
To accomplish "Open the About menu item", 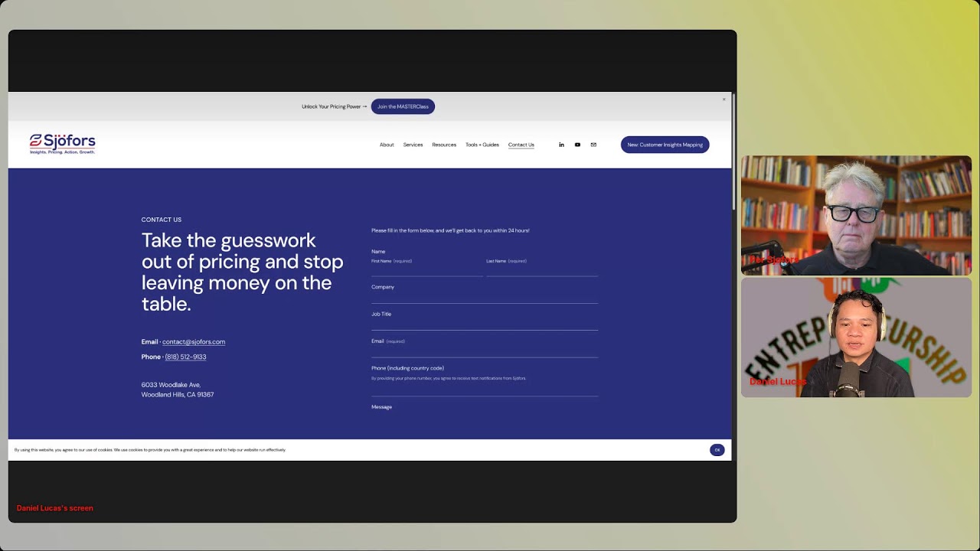I will tap(387, 145).
